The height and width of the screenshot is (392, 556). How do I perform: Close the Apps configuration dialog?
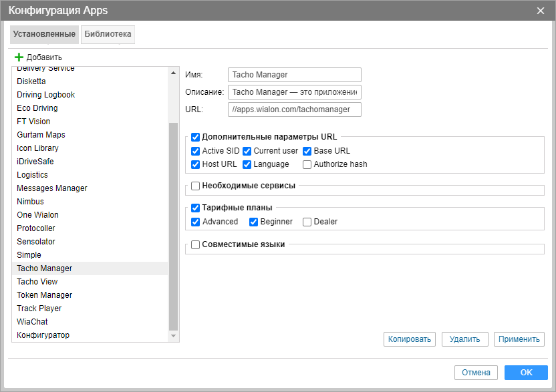[541, 10]
